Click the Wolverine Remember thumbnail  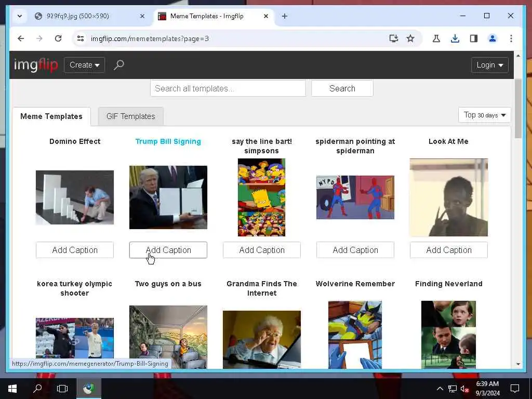click(355, 335)
